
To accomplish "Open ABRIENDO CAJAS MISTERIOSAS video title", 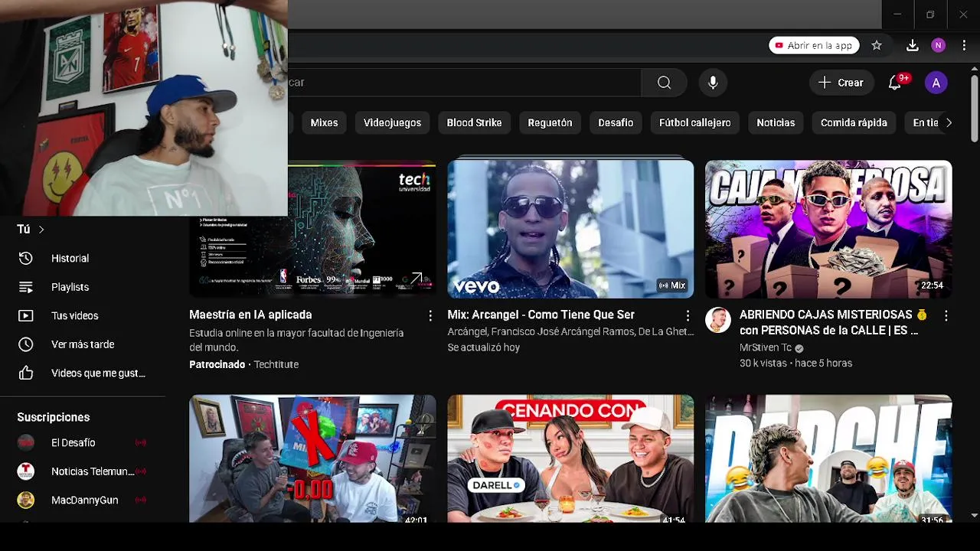I will pyautogui.click(x=833, y=322).
